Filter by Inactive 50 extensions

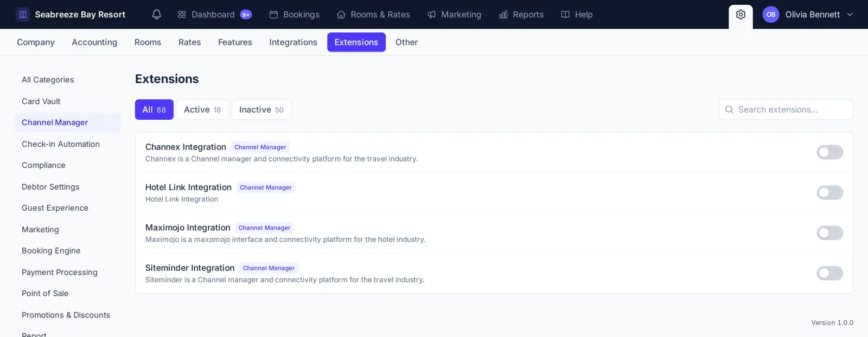coord(261,109)
